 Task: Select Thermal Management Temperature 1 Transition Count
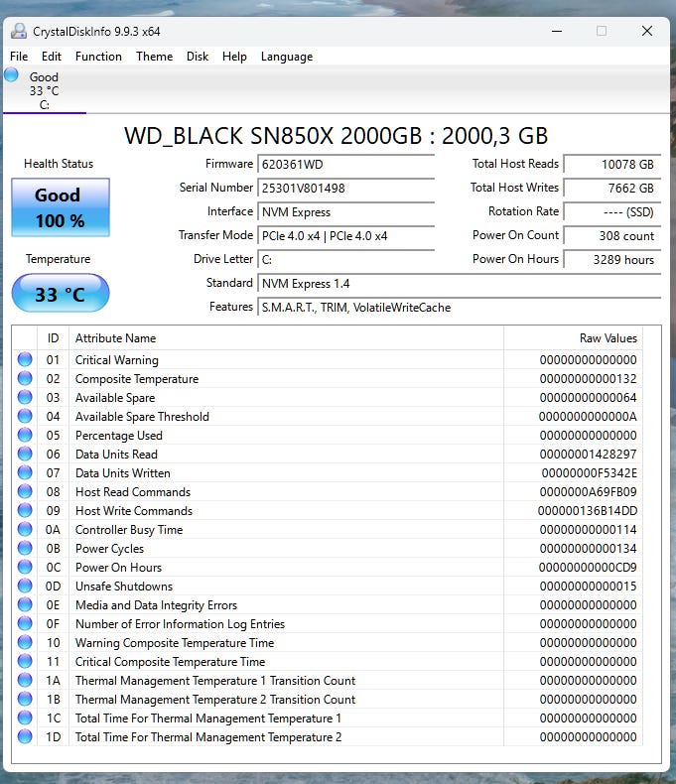tap(215, 681)
